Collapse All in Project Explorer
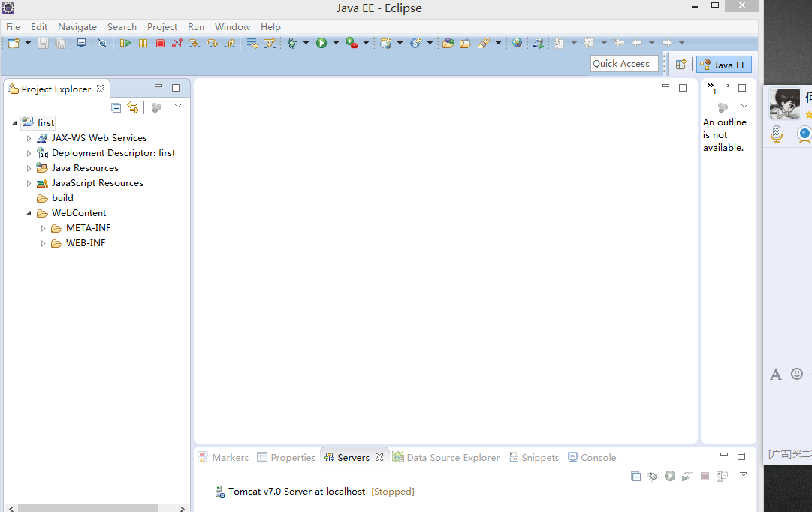This screenshot has height=512, width=812. [116, 107]
